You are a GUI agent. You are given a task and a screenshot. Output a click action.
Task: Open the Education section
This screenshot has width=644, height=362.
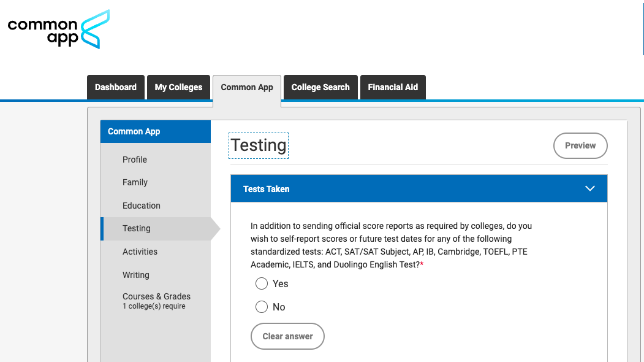point(142,206)
